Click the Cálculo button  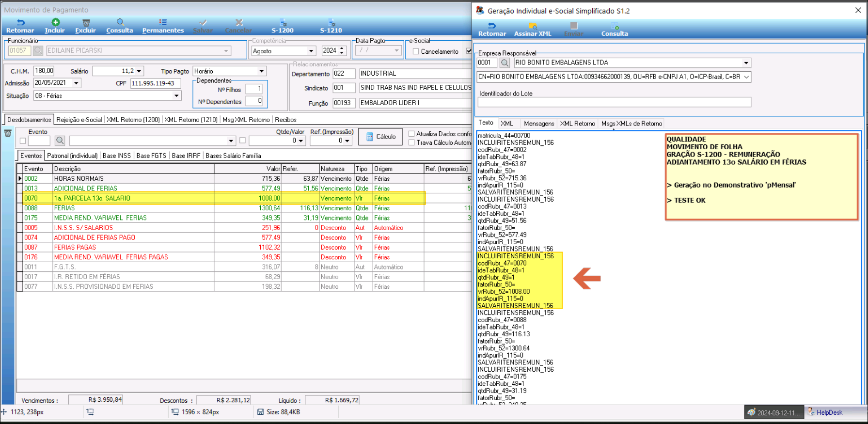pyautogui.click(x=380, y=137)
